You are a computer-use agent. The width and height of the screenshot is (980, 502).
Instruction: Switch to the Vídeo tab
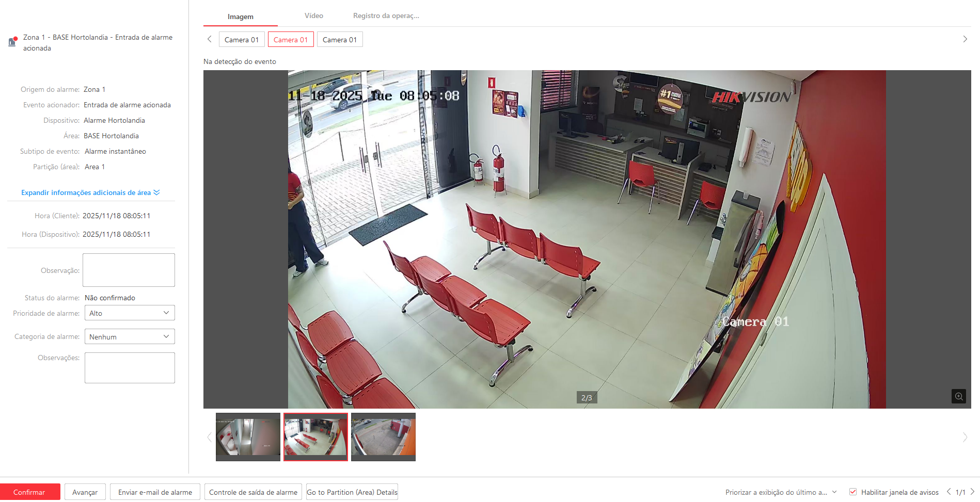tap(313, 16)
